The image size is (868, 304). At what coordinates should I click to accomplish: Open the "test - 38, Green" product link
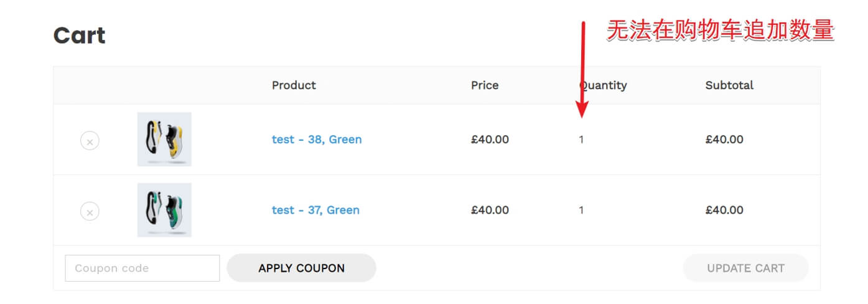tap(317, 140)
